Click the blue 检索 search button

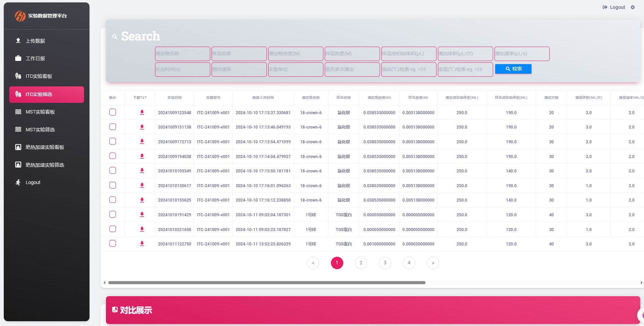(x=513, y=69)
